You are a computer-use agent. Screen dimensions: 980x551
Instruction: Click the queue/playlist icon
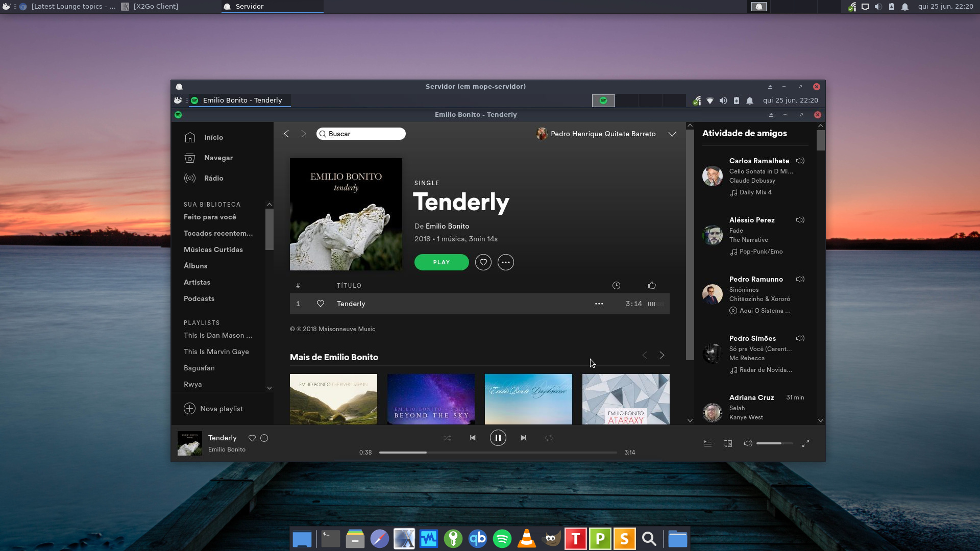(707, 443)
